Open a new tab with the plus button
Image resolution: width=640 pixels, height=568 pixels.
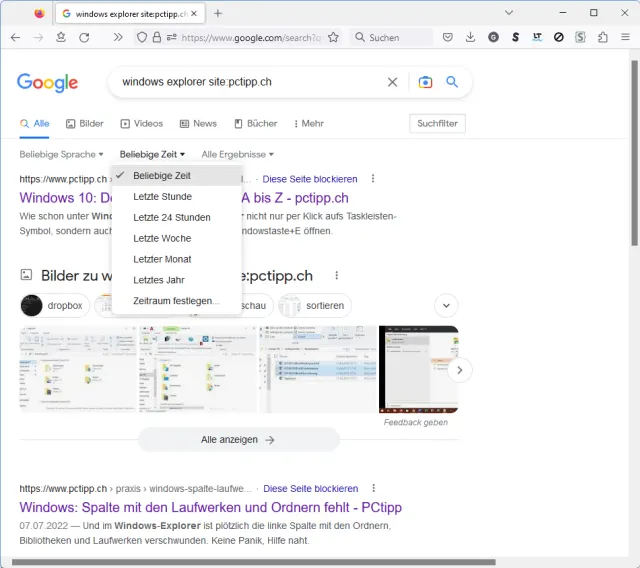click(x=218, y=13)
